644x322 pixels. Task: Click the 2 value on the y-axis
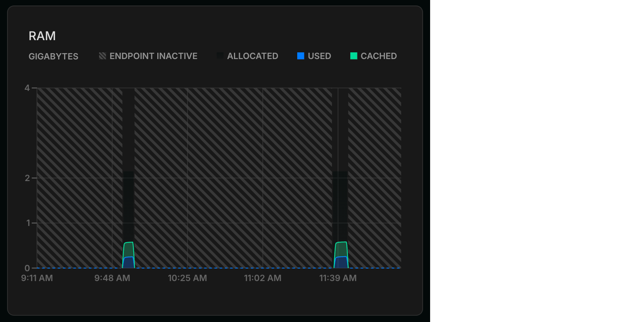(27, 178)
